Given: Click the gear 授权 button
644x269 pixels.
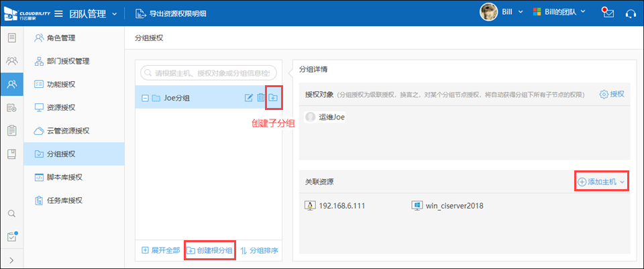Looking at the screenshot, I should (x=612, y=95).
